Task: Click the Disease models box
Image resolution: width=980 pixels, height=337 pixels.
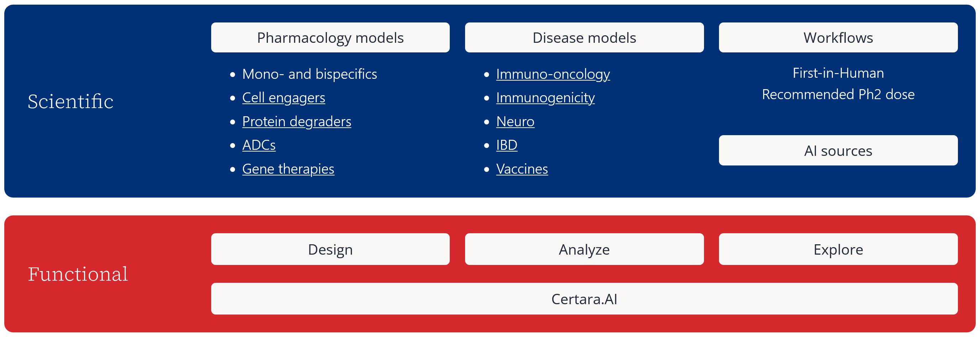Action: point(584,38)
